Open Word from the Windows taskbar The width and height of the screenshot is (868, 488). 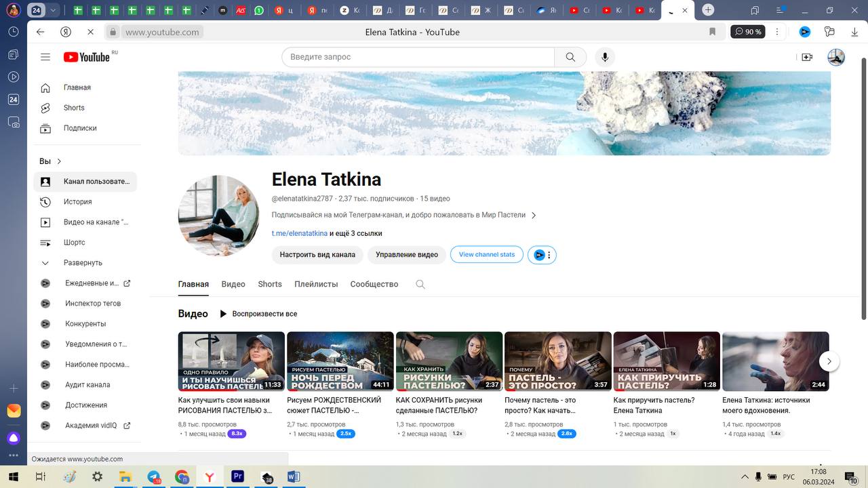pyautogui.click(x=293, y=476)
